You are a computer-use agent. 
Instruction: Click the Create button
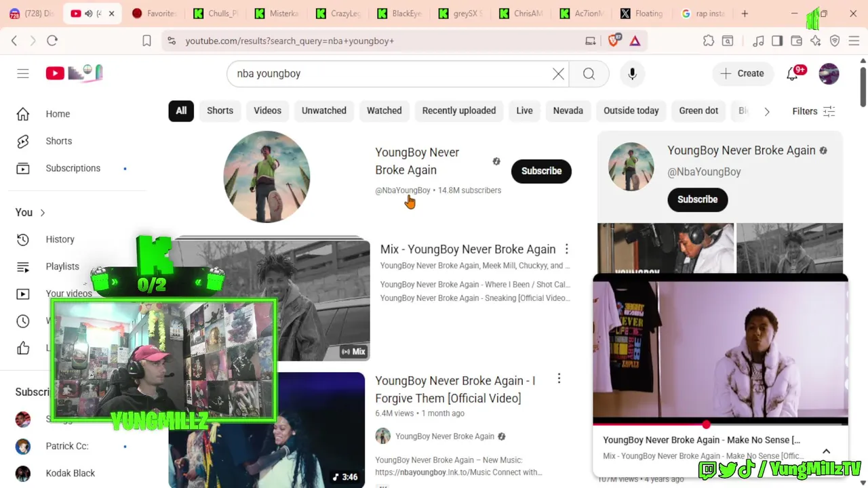[x=742, y=73]
